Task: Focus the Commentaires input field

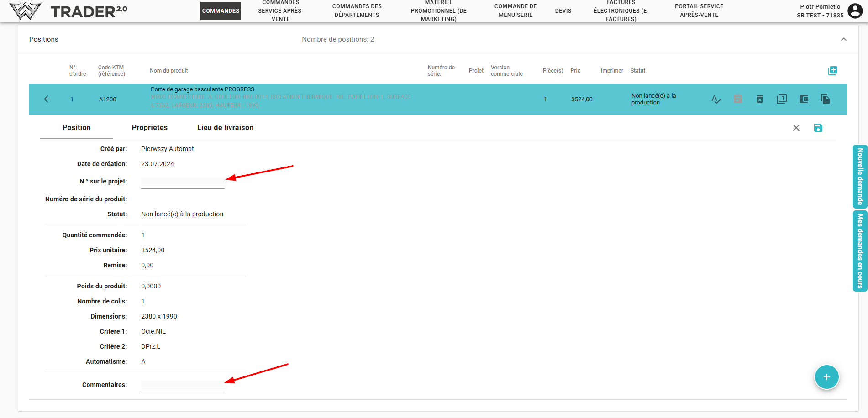Action: [x=183, y=386]
